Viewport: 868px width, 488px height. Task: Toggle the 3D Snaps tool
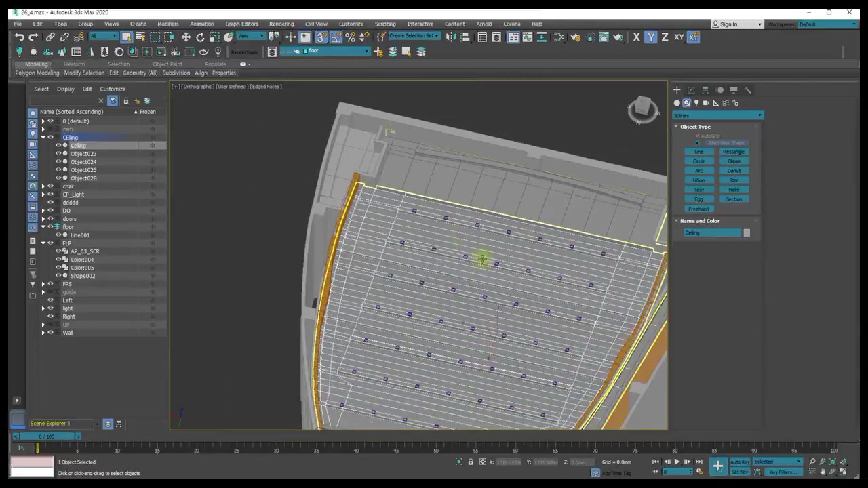click(321, 37)
